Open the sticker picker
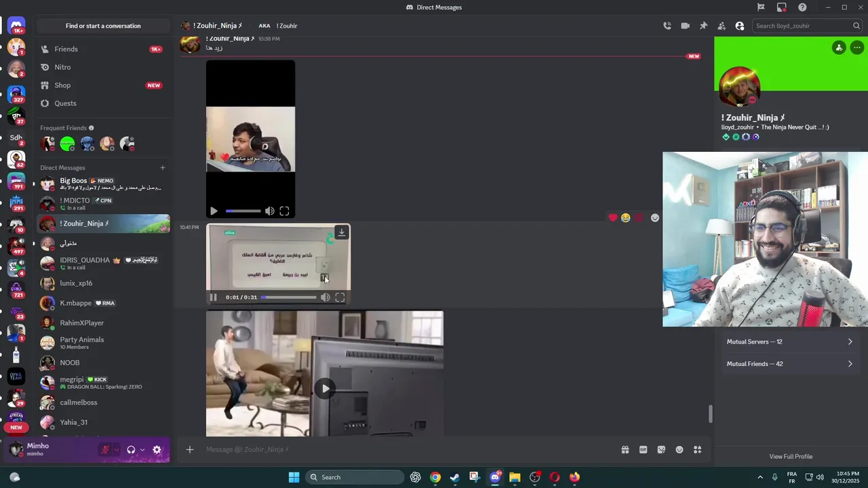868x488 pixels. click(661, 449)
